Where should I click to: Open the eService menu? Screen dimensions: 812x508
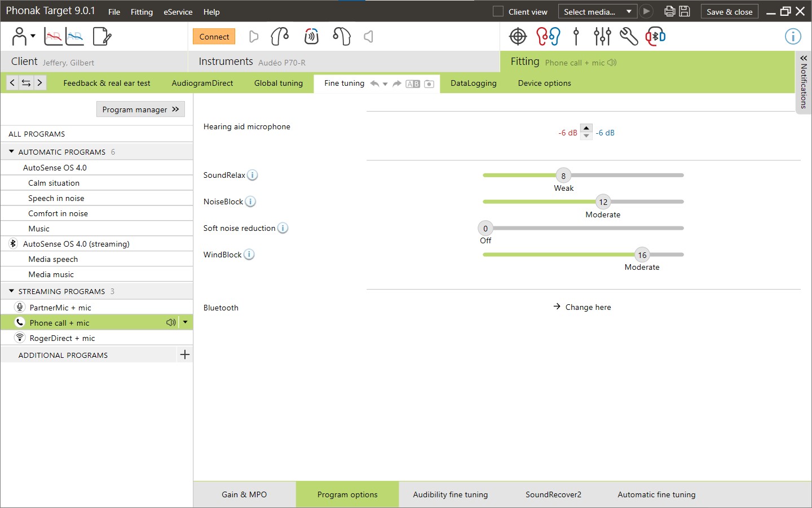[x=178, y=12]
